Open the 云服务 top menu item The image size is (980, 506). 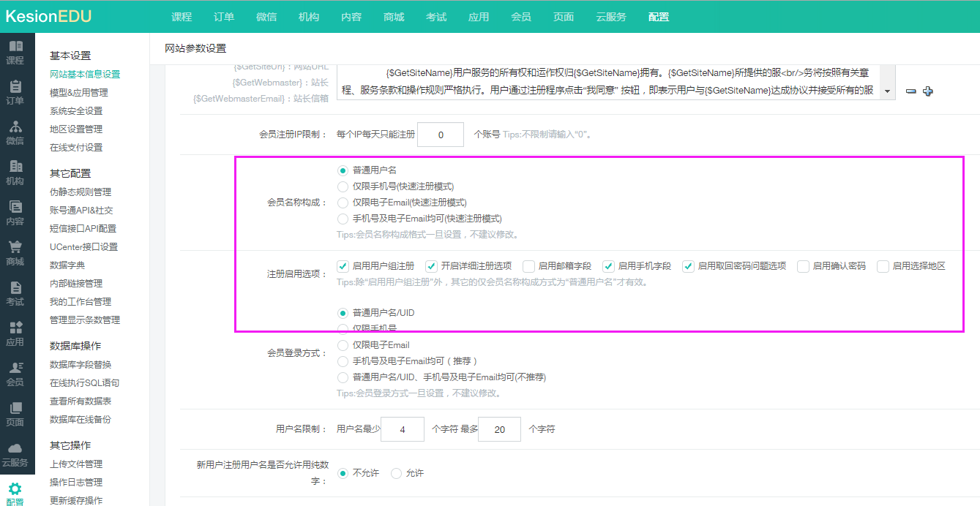pos(610,17)
